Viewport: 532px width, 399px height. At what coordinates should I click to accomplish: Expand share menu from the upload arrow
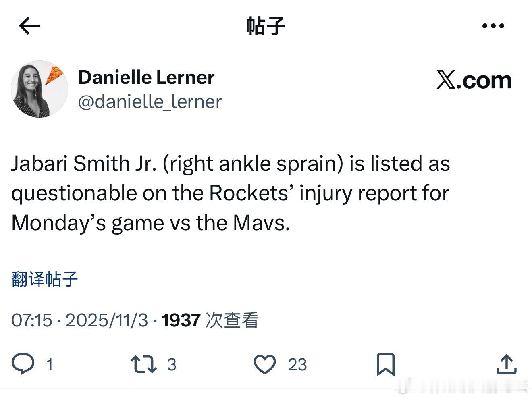click(x=507, y=365)
